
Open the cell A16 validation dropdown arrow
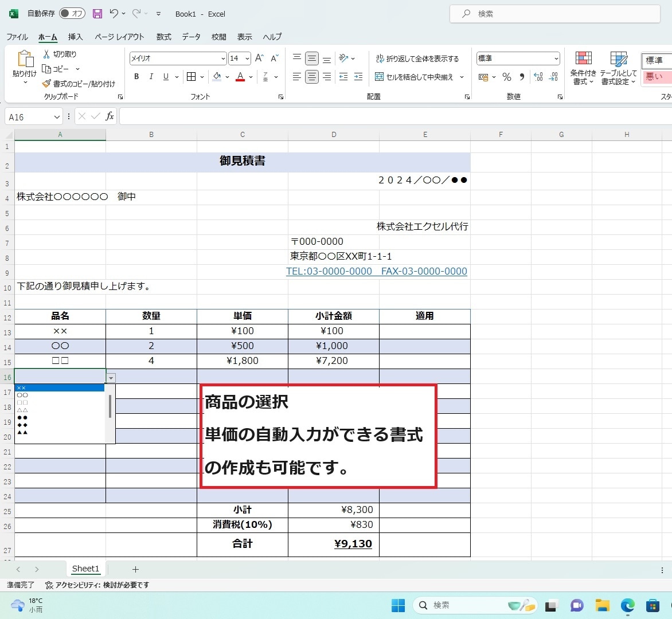click(111, 378)
